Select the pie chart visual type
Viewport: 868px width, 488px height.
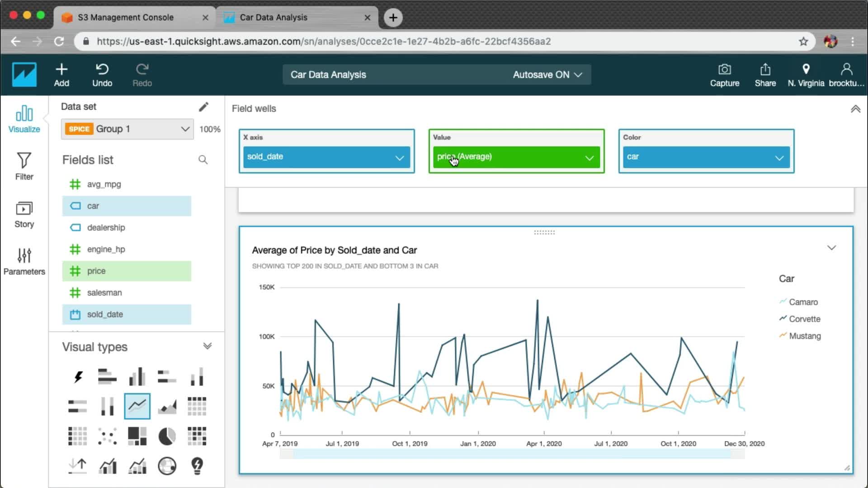[167, 436]
